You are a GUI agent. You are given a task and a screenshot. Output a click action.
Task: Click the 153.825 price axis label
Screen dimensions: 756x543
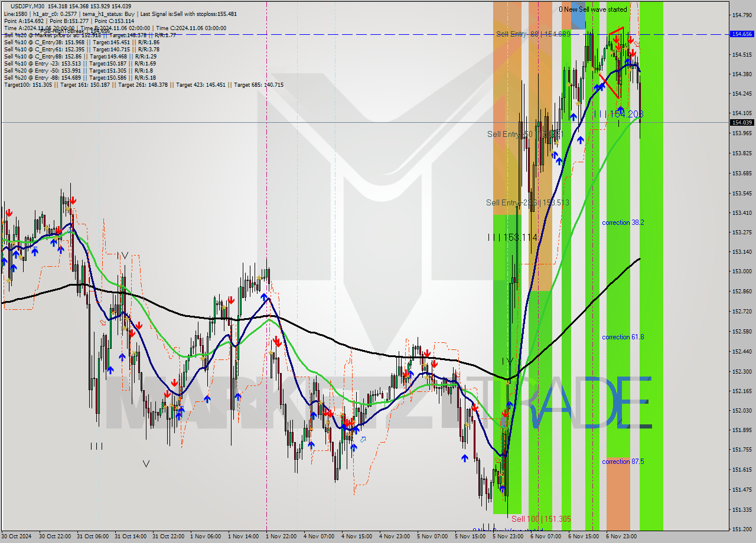pos(742,153)
